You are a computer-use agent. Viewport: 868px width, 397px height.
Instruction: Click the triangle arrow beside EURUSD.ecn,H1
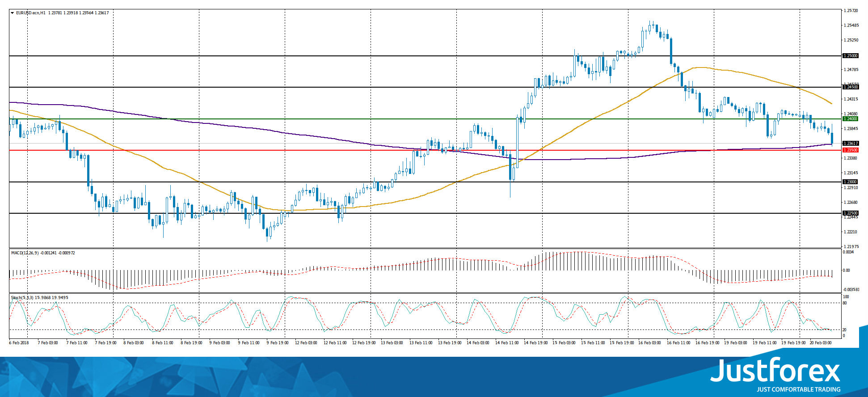pyautogui.click(x=13, y=13)
